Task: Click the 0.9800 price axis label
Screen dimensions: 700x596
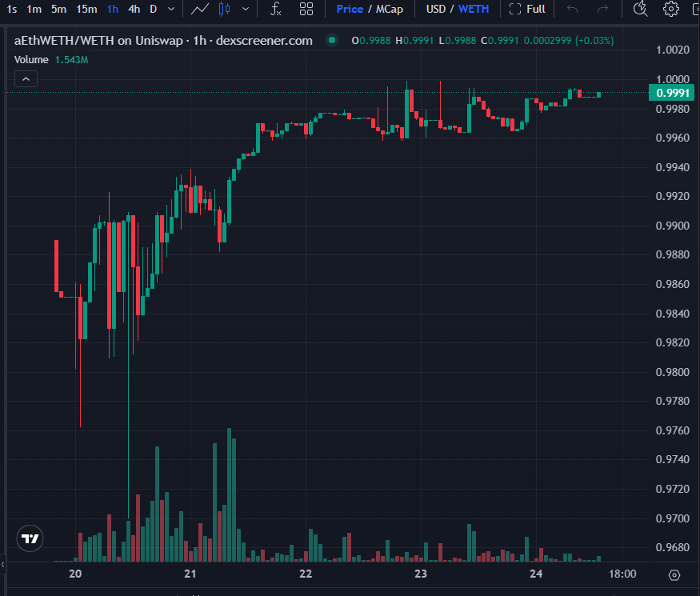Action: (672, 372)
